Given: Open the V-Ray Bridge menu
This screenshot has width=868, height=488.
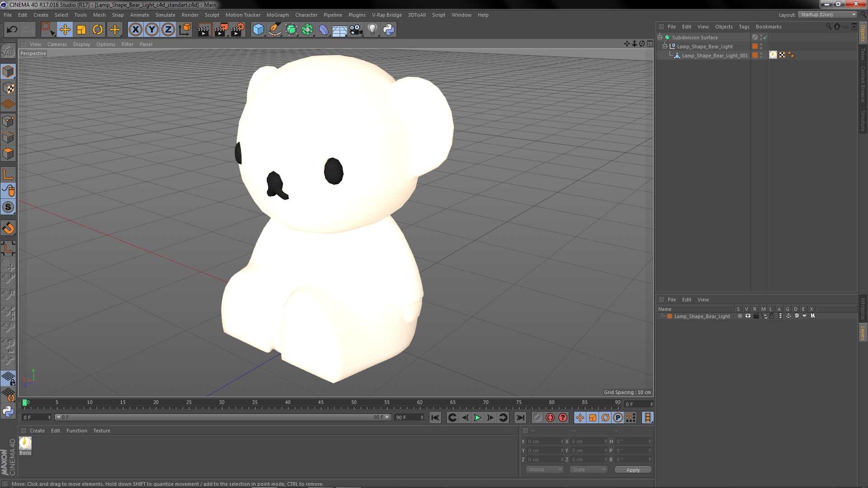Looking at the screenshot, I should click(x=387, y=15).
